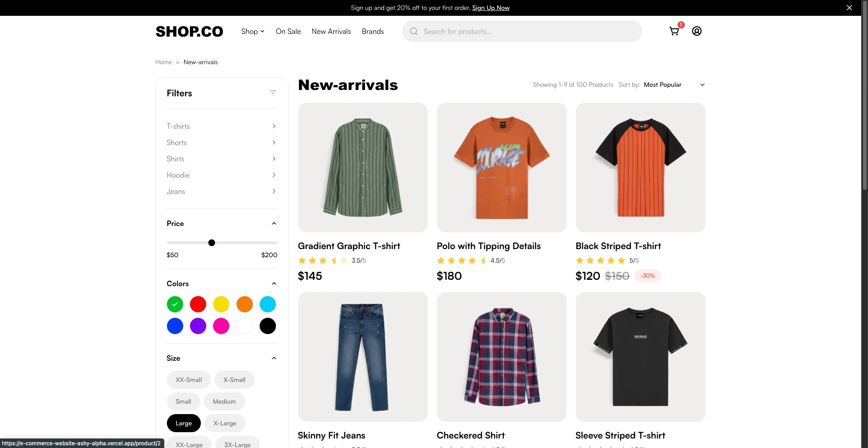The width and height of the screenshot is (868, 448).
Task: Enable the X-Small size filter
Action: click(x=234, y=380)
